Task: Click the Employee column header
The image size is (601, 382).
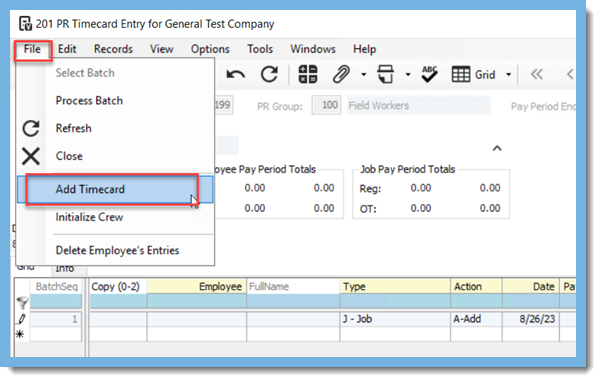Action: pyautogui.click(x=197, y=287)
